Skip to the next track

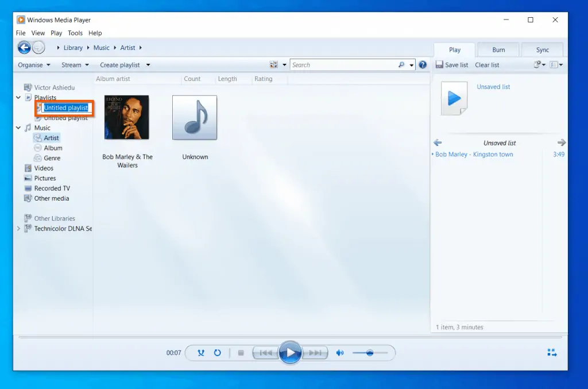coord(314,353)
